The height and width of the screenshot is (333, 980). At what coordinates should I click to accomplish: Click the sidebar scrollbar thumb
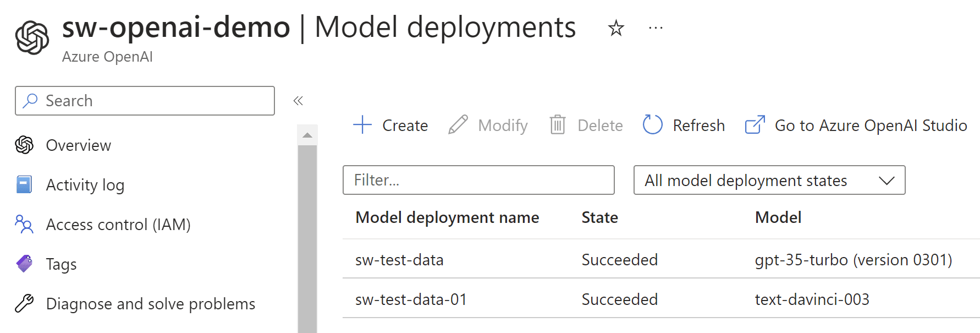(307, 239)
